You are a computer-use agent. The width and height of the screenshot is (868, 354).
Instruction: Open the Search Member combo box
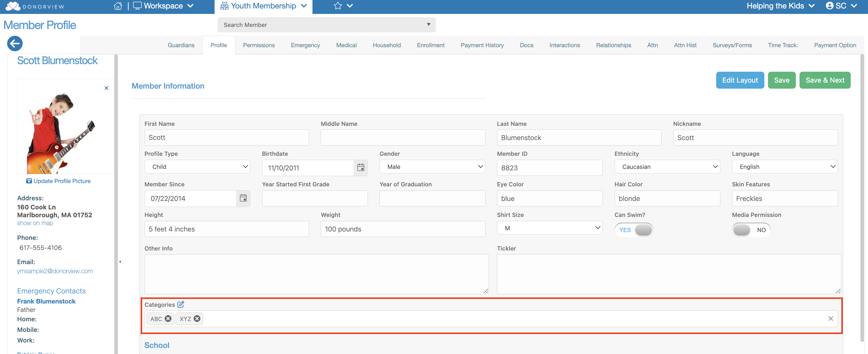tap(326, 25)
